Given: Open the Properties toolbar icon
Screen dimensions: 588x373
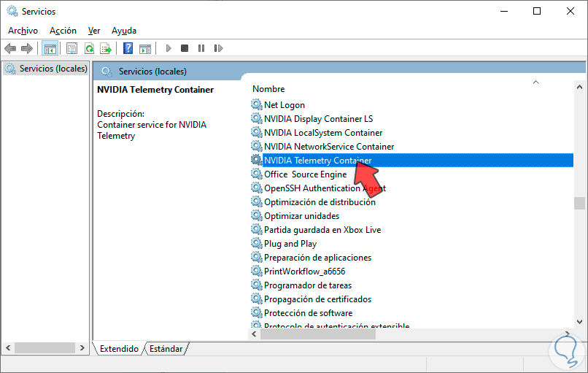Looking at the screenshot, I should [71, 48].
